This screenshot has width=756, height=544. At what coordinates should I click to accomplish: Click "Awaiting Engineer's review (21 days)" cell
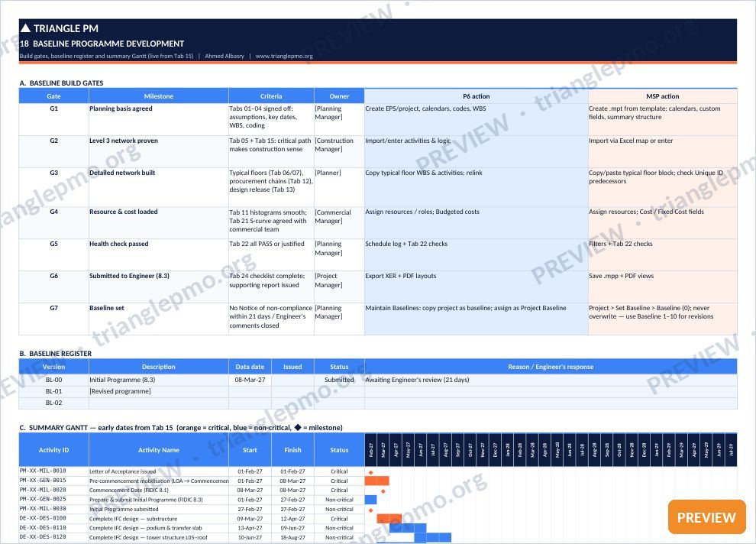click(551, 380)
